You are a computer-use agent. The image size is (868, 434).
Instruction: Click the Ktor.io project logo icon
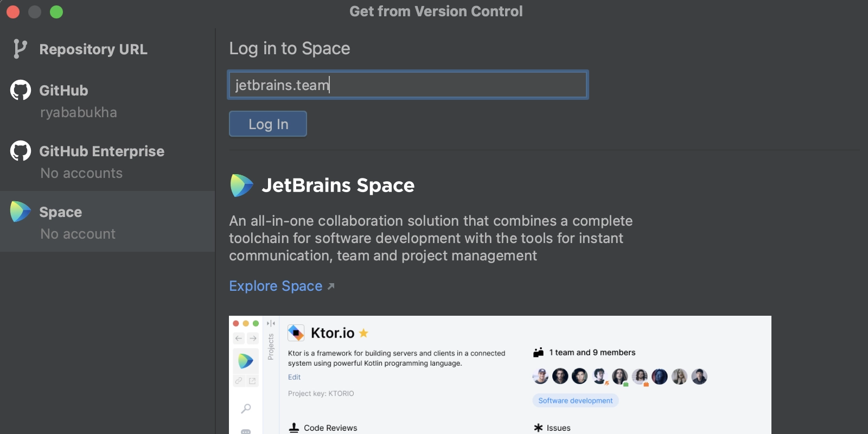click(296, 333)
